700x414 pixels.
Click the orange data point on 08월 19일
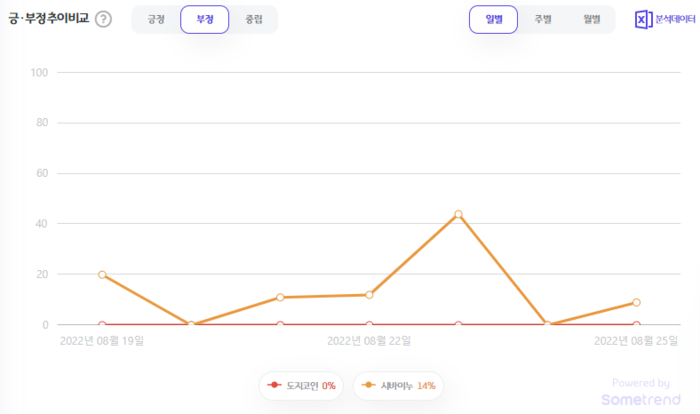(x=102, y=274)
